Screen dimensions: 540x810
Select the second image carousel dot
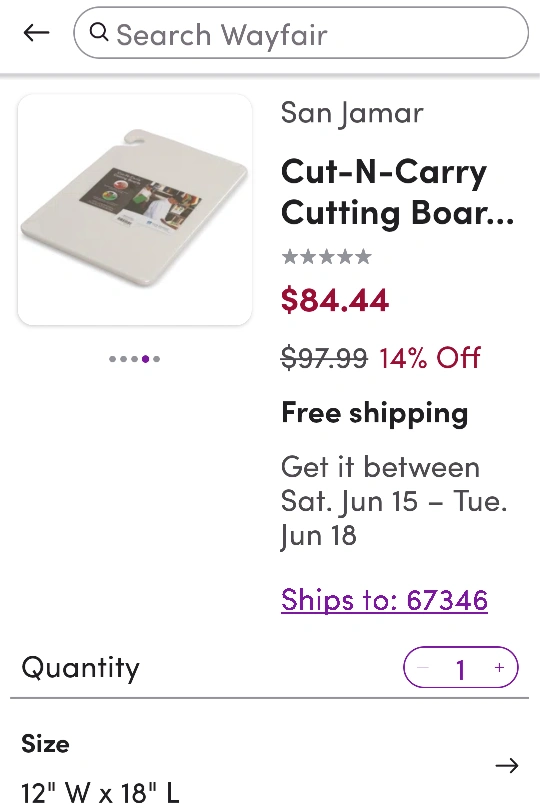[123, 359]
